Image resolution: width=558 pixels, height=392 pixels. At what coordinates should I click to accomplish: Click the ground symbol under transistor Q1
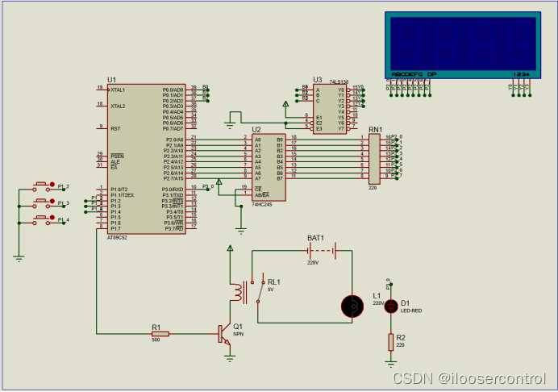(x=230, y=358)
